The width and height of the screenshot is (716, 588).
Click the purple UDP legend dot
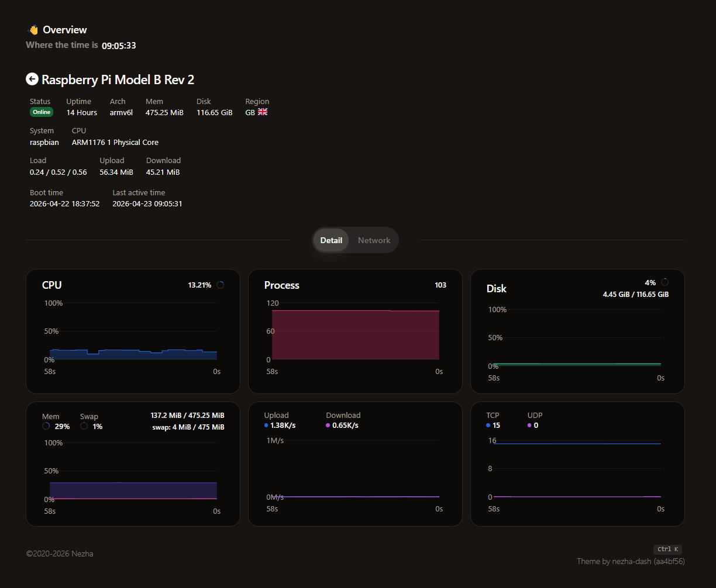coord(529,426)
